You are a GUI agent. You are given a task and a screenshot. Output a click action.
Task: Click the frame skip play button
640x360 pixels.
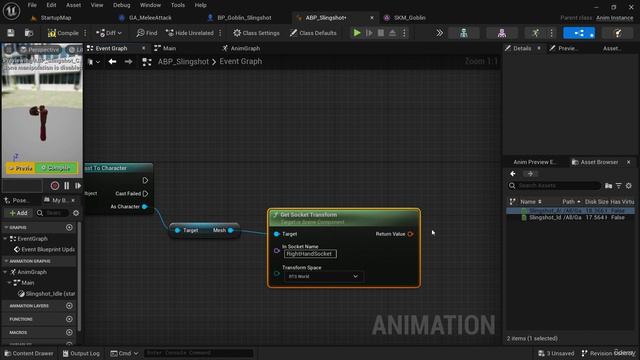pyautogui.click(x=369, y=33)
